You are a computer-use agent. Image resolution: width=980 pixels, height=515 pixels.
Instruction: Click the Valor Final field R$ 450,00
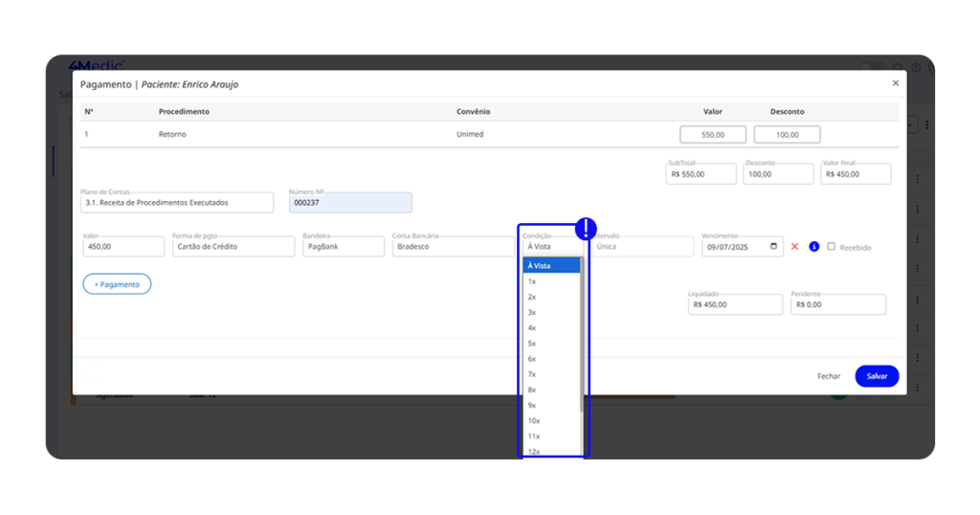[856, 174]
